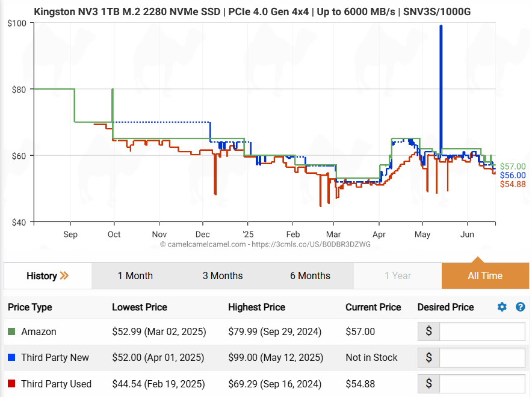Click the Third Party Used label

click(56, 384)
